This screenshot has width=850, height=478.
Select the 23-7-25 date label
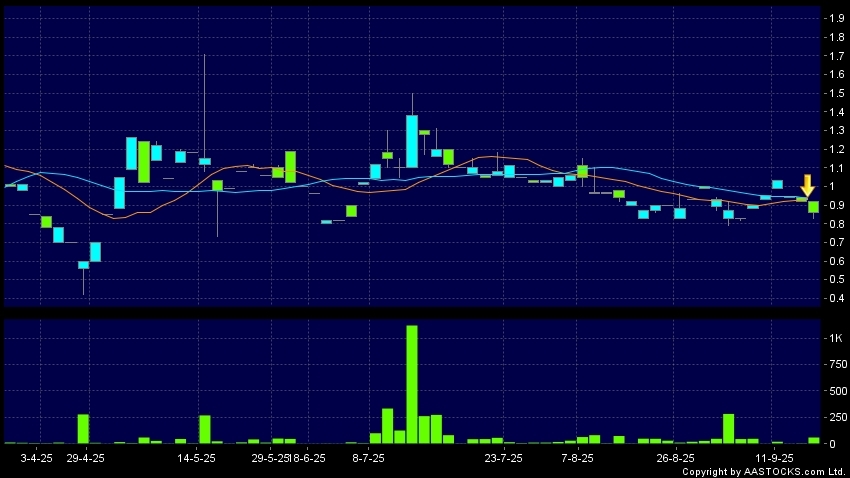503,458
